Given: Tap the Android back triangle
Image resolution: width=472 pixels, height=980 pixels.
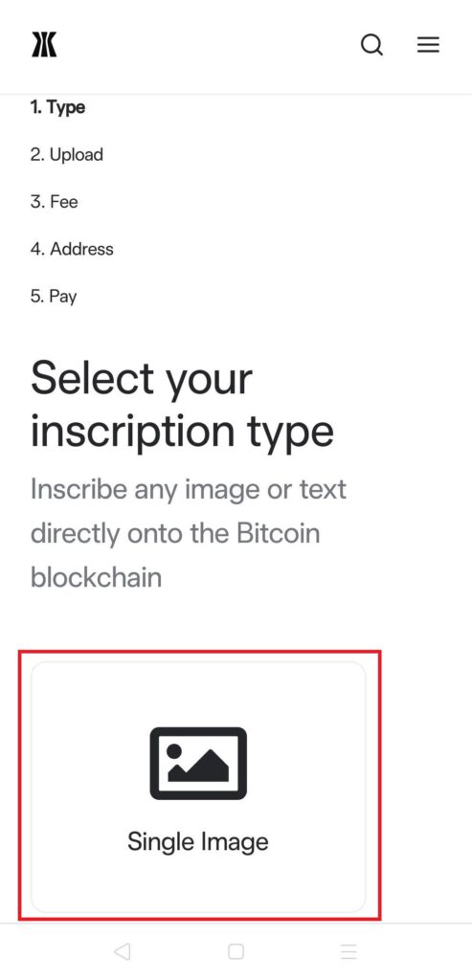Looking at the screenshot, I should (123, 952).
